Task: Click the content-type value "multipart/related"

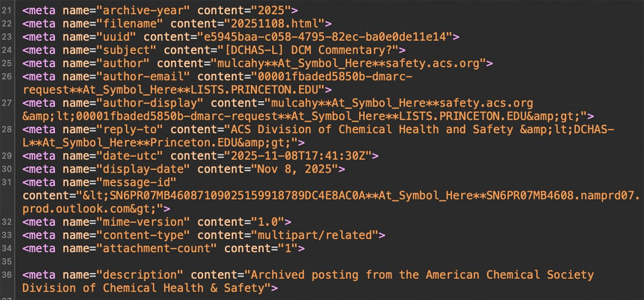Action: click(314, 235)
